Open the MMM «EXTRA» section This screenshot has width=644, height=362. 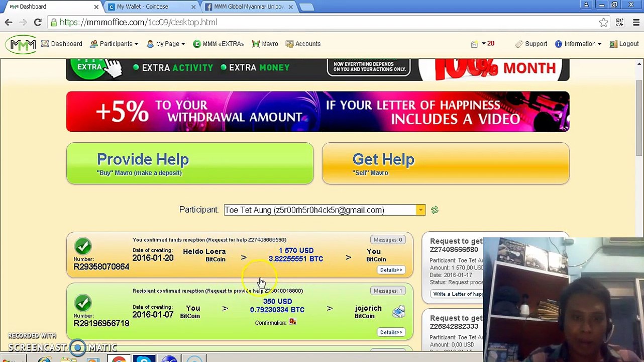(x=219, y=44)
